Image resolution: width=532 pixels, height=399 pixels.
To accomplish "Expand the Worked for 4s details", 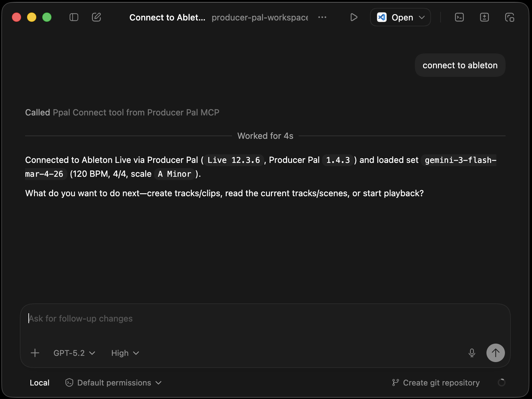I will click(x=265, y=136).
